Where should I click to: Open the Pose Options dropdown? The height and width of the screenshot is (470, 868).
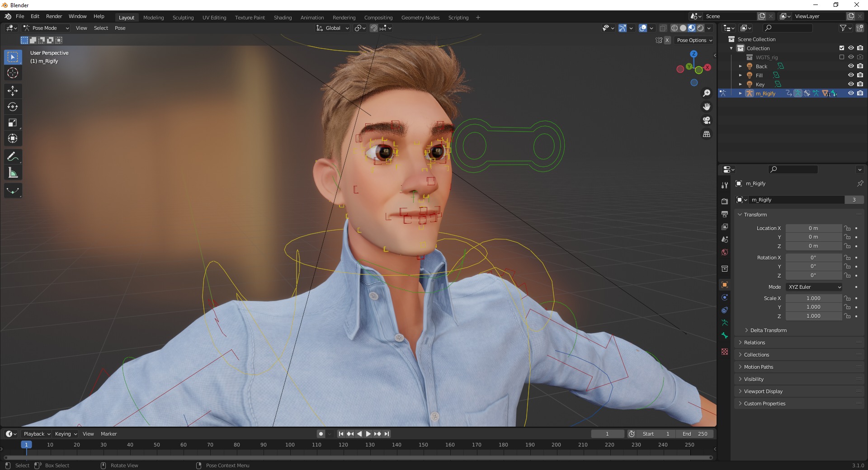pos(694,40)
